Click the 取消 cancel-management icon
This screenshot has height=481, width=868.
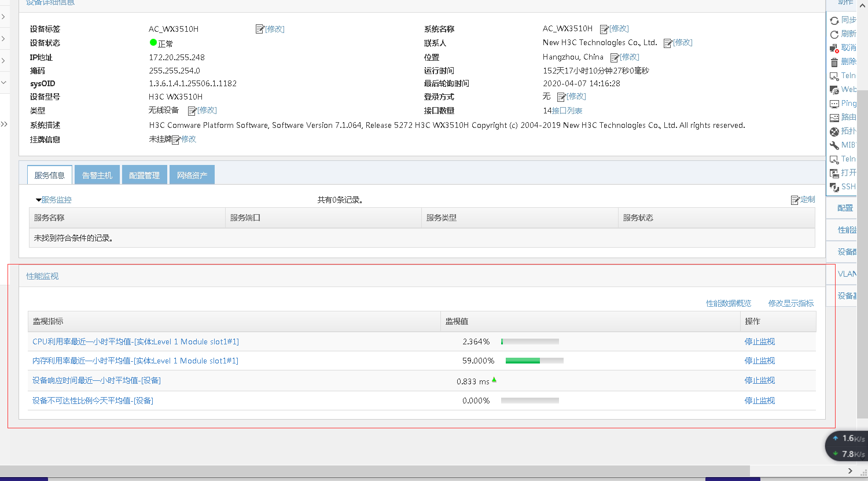[x=834, y=48]
